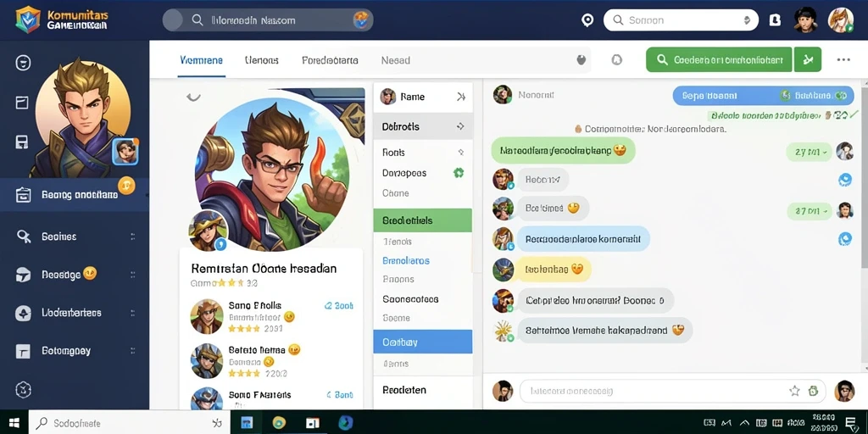Click the star icon in message input
868x434 pixels.
(794, 391)
